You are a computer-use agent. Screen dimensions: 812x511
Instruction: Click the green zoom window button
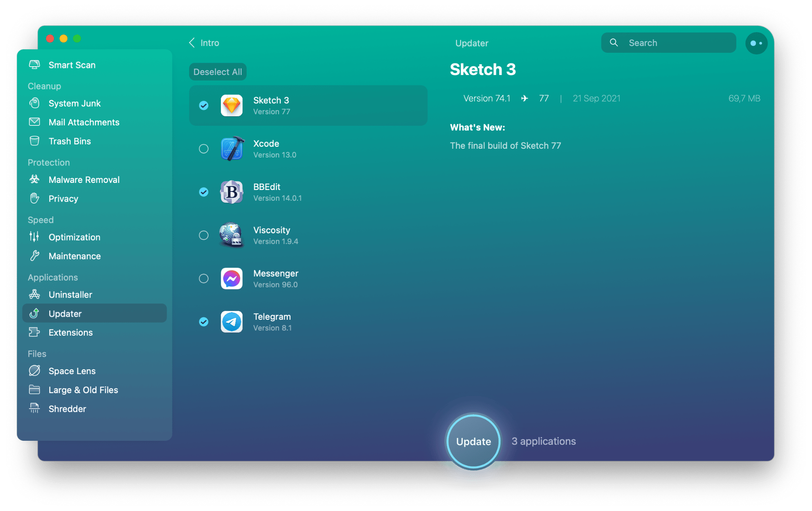coord(77,38)
